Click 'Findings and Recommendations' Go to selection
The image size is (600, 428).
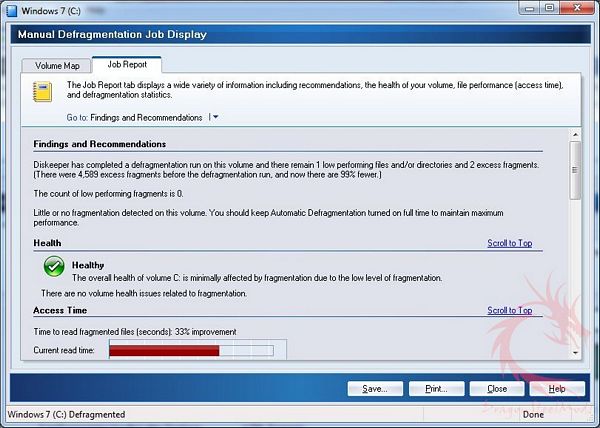146,117
